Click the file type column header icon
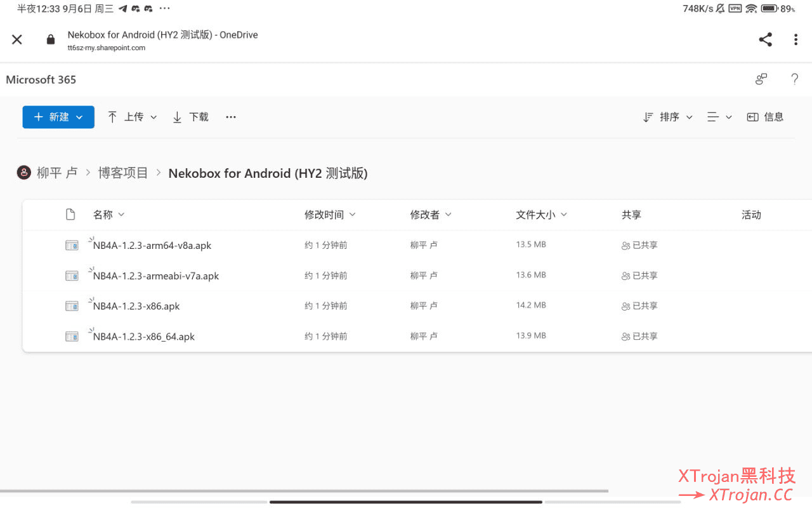Image resolution: width=812 pixels, height=508 pixels. [x=71, y=215]
